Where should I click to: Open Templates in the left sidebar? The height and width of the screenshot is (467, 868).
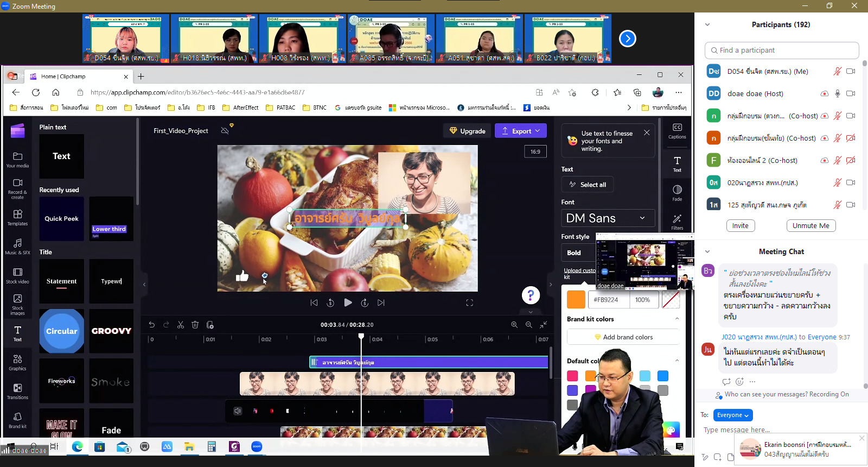click(17, 217)
